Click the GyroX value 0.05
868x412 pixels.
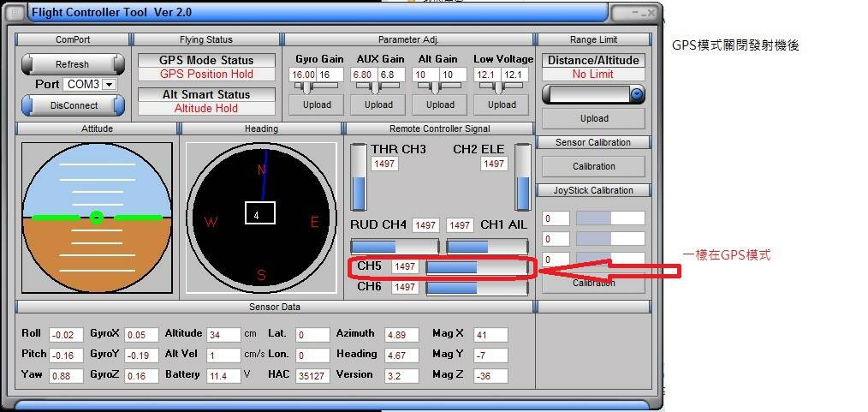tap(141, 334)
